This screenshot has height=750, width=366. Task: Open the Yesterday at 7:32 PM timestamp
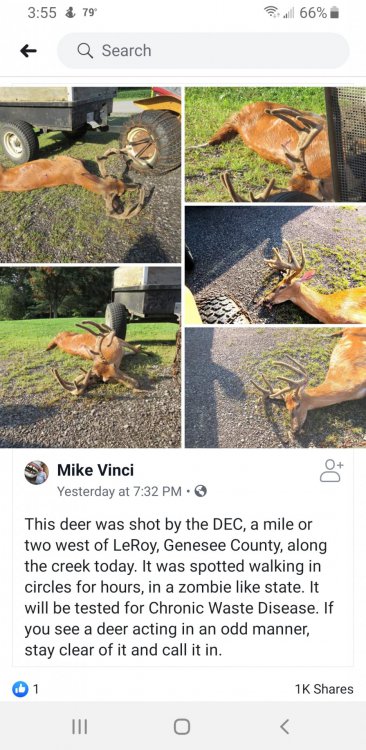click(x=119, y=491)
